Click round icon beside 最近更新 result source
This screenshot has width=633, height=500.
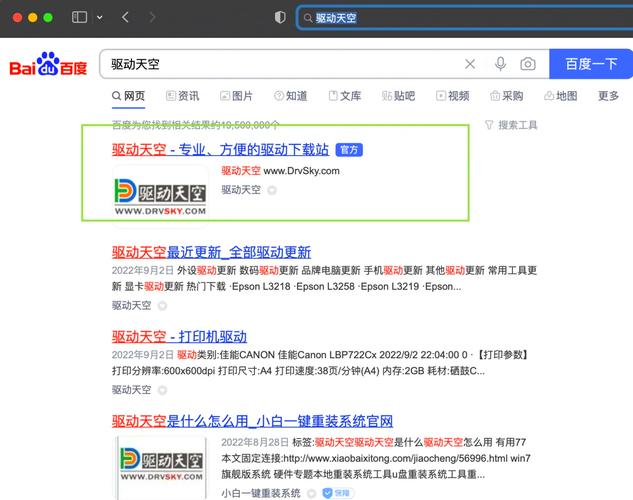click(x=162, y=306)
